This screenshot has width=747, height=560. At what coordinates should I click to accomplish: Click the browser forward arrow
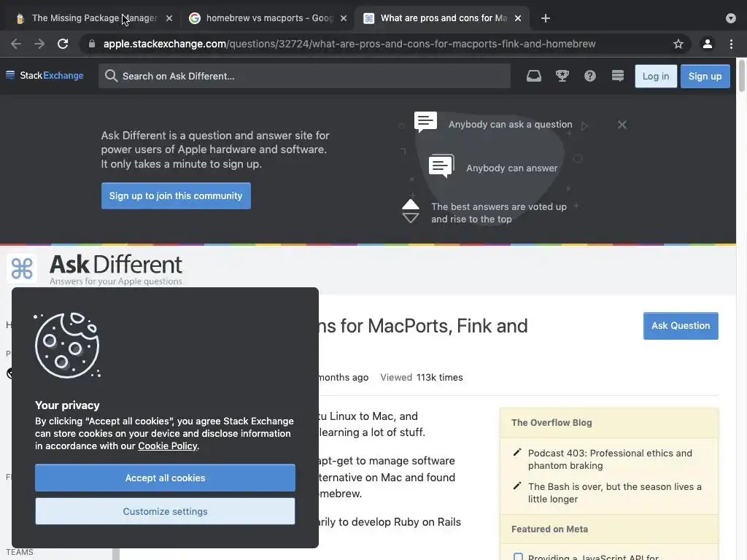click(39, 44)
